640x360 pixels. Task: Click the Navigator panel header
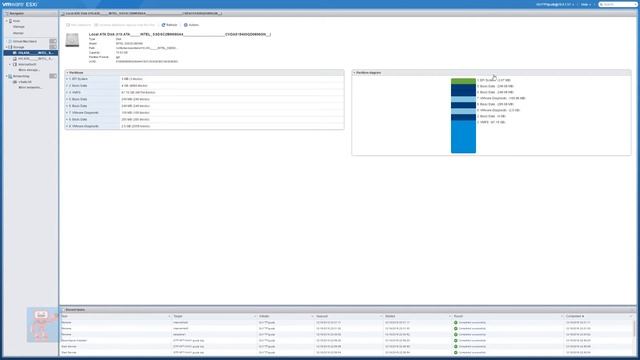point(31,13)
